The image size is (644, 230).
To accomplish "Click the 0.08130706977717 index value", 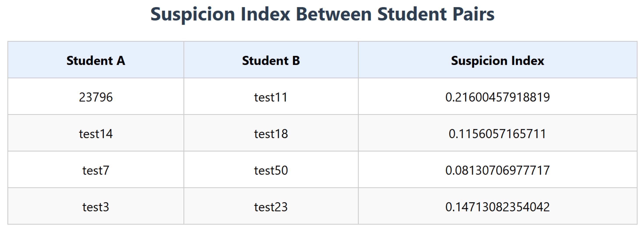I will pos(497,170).
